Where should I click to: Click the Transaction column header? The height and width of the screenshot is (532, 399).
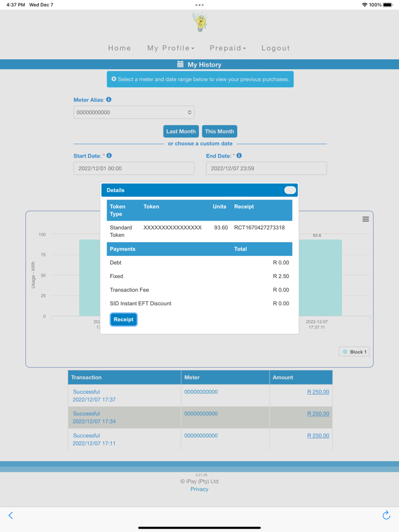click(x=124, y=377)
